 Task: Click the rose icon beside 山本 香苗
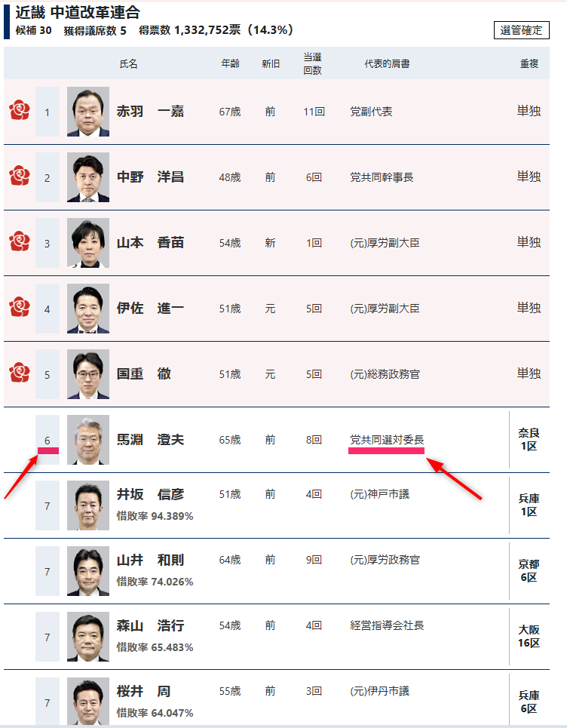tap(19, 243)
